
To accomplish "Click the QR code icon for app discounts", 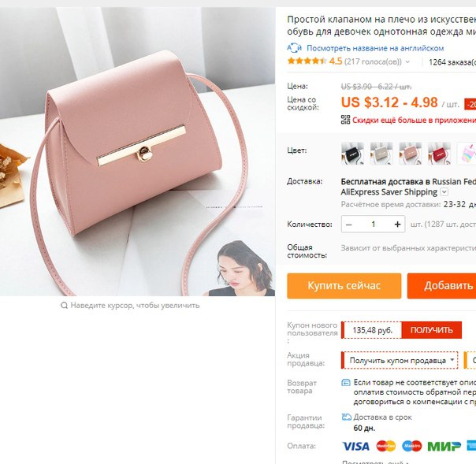I will coord(345,120).
